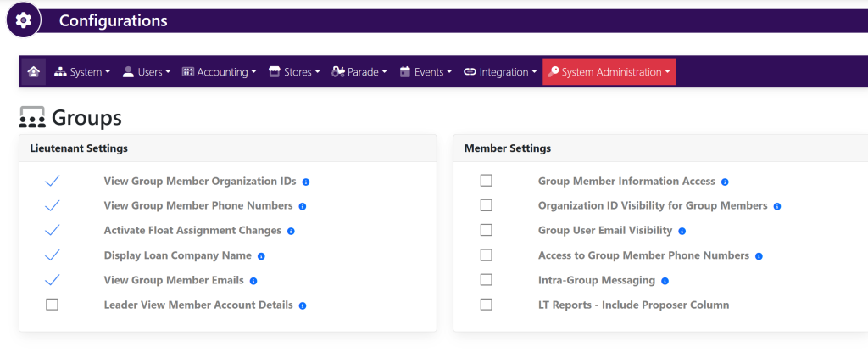
Task: Tick Organization ID Visibility for Group Members
Action: click(486, 205)
